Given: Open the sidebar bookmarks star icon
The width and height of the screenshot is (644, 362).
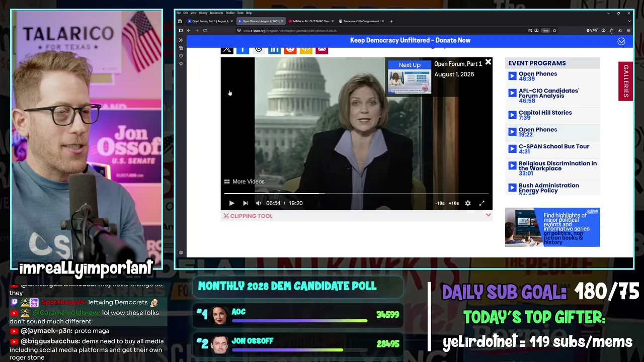Looking at the screenshot, I should [x=181, y=64].
